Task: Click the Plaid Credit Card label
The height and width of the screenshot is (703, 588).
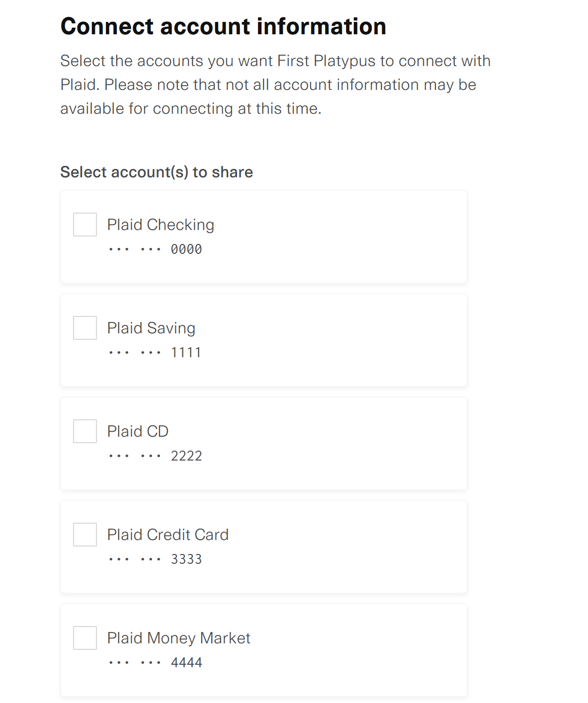Action: tap(168, 535)
